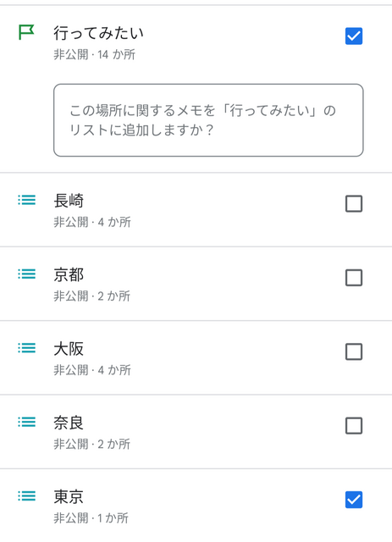Screen dimensions: 392x542
Task: Click the list icon beside 大阪
Action: (x=26, y=348)
